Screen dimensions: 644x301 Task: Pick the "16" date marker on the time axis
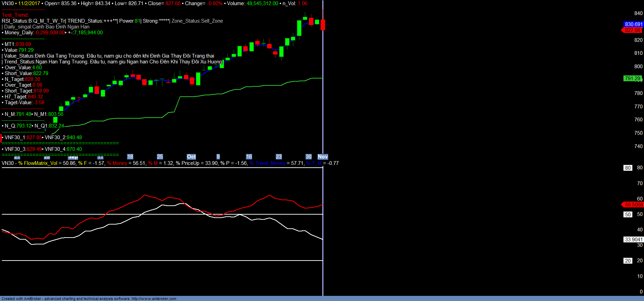[249, 157]
